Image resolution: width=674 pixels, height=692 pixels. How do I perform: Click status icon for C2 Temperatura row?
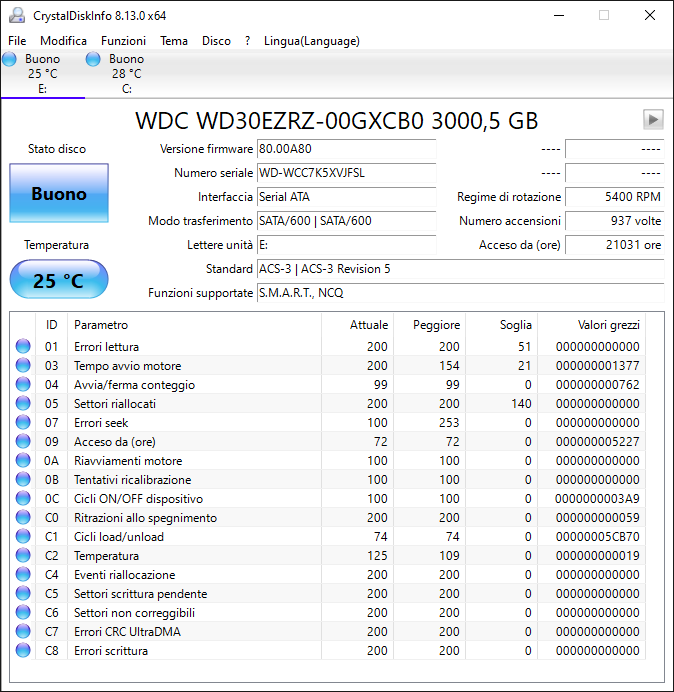coord(23,555)
